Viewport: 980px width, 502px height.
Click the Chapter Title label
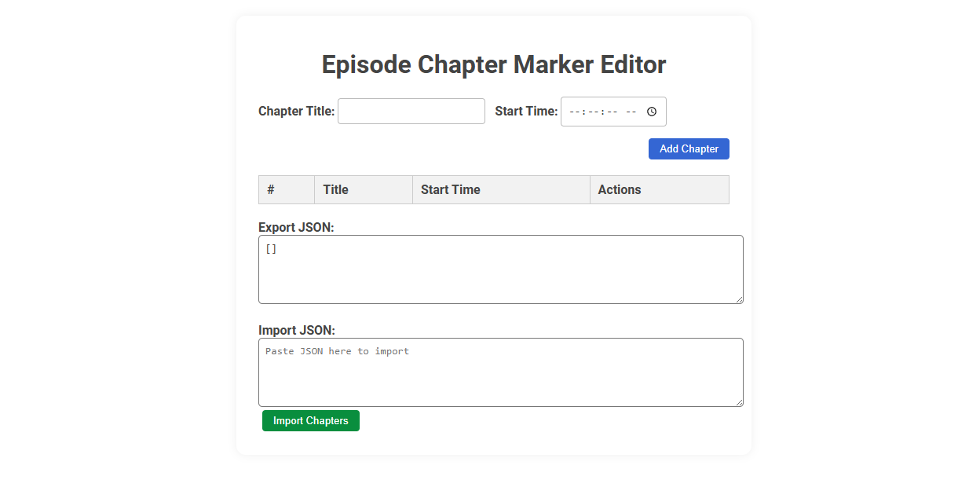tap(296, 111)
